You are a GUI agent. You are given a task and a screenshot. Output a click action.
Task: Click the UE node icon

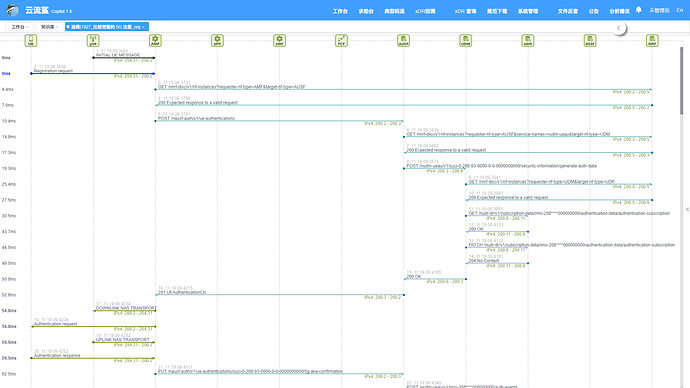click(31, 40)
